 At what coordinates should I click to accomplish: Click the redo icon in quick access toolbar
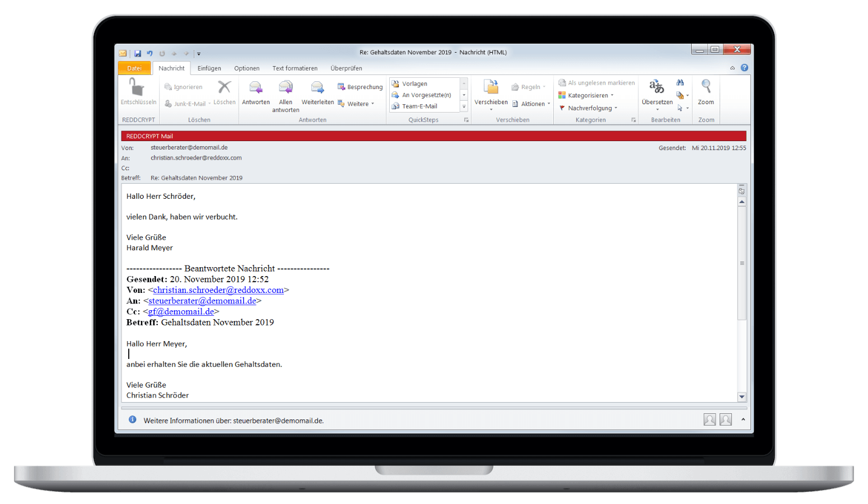(162, 53)
